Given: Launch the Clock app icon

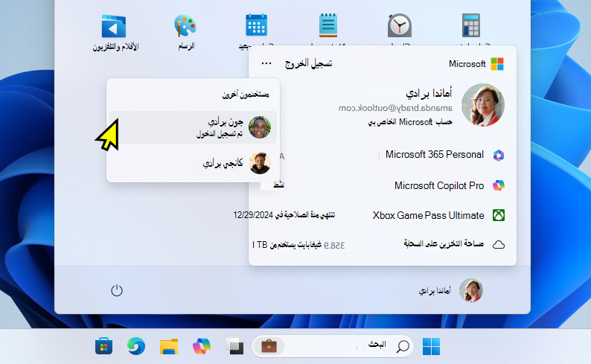Looking at the screenshot, I should click(x=400, y=25).
